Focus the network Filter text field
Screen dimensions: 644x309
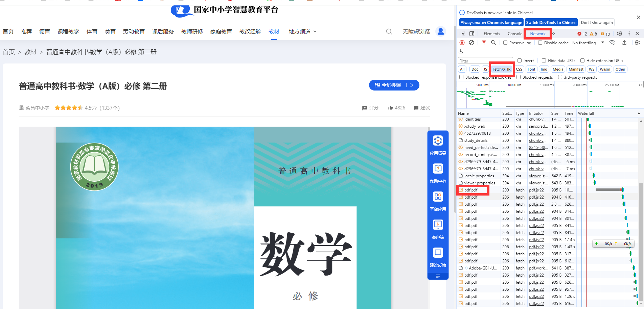(x=485, y=61)
